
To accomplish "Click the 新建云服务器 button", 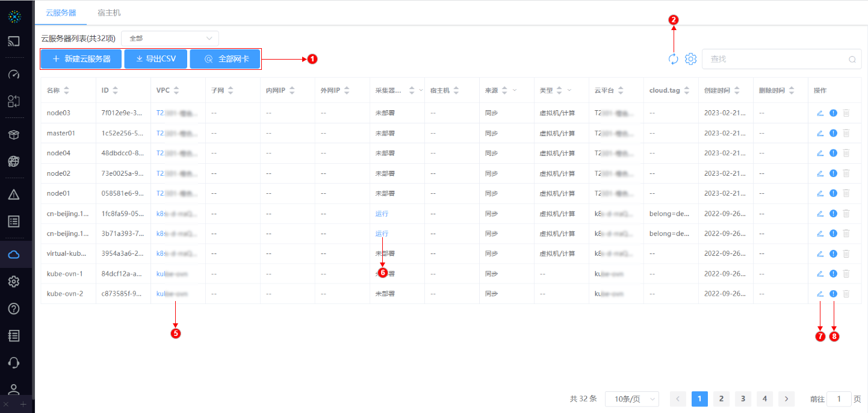I will click(x=81, y=59).
